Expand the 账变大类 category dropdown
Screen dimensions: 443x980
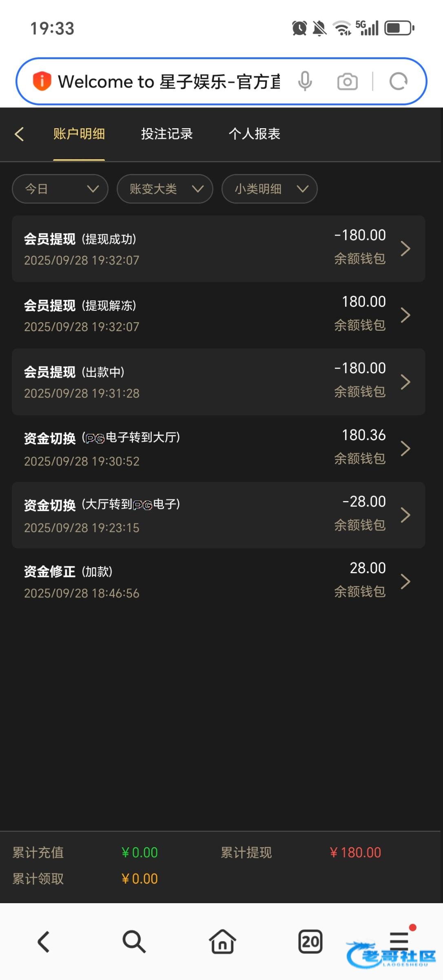pyautogui.click(x=165, y=189)
